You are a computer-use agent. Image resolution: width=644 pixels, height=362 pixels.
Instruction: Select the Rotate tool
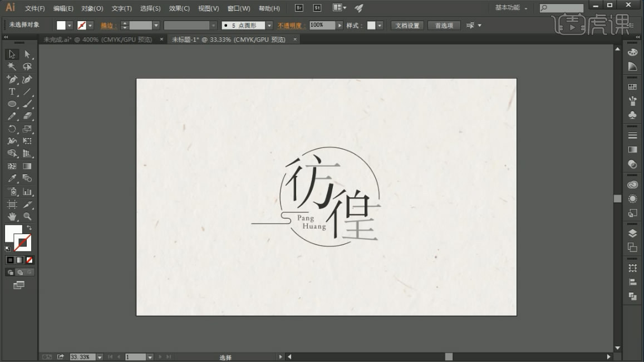pos(12,129)
